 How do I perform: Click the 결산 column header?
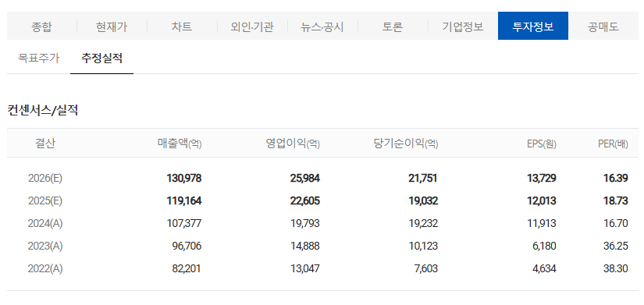point(45,144)
